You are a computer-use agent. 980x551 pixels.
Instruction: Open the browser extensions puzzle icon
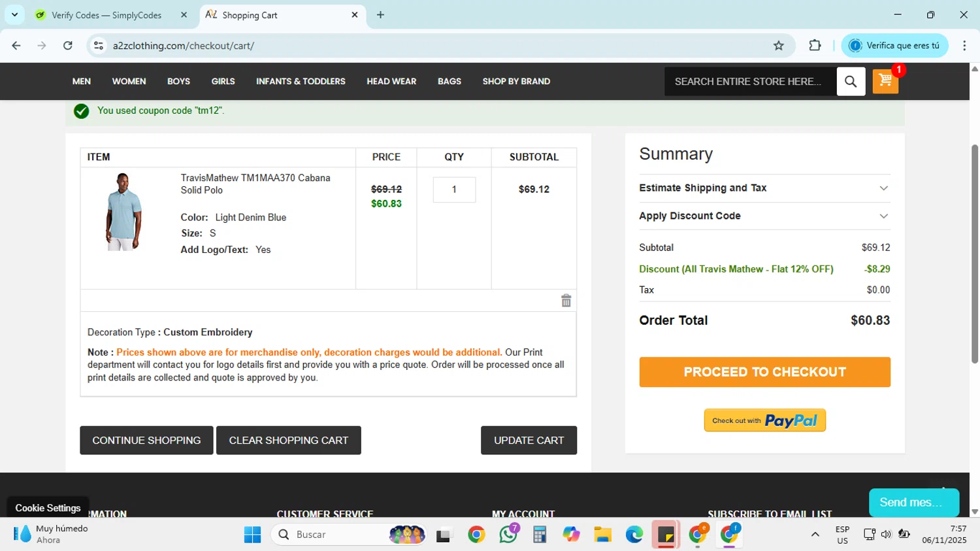pyautogui.click(x=815, y=45)
